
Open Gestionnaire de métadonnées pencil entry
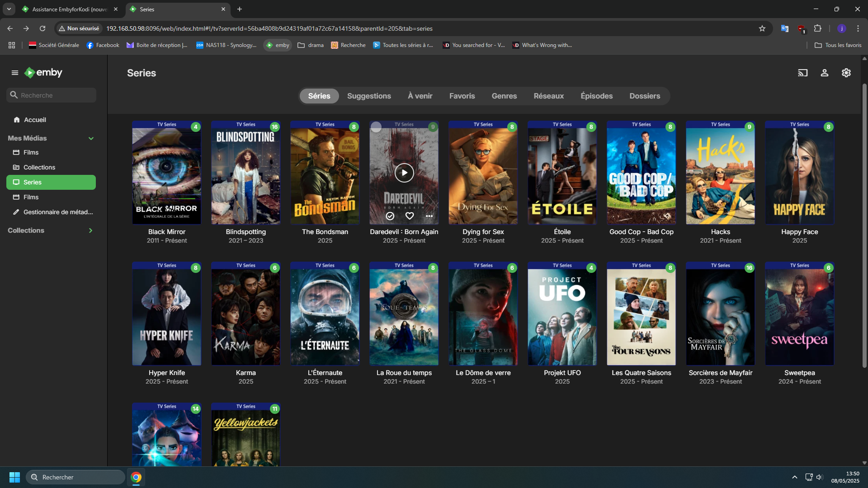[x=58, y=212]
